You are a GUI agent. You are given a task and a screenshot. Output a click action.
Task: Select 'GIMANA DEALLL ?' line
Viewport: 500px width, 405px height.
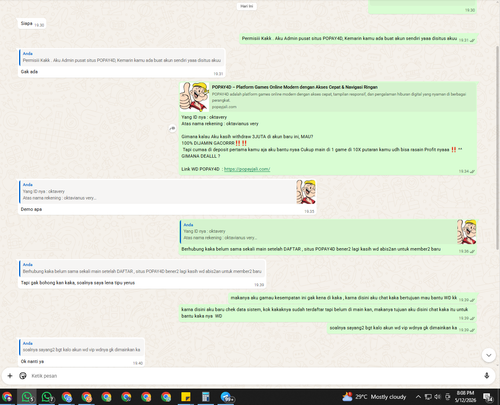point(201,156)
